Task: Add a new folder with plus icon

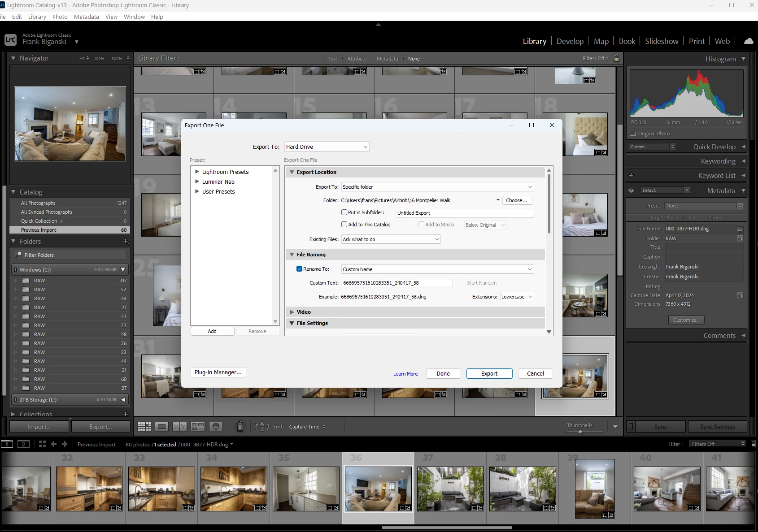Action: pos(126,241)
